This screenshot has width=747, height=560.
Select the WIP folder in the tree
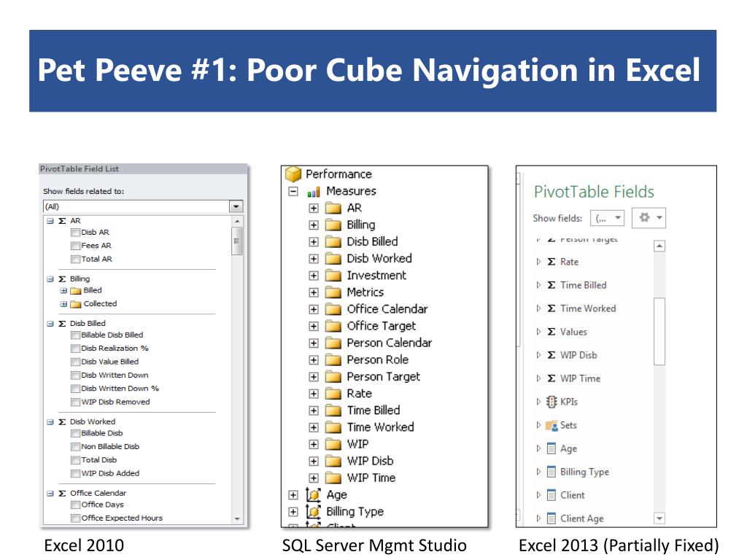pos(357,444)
